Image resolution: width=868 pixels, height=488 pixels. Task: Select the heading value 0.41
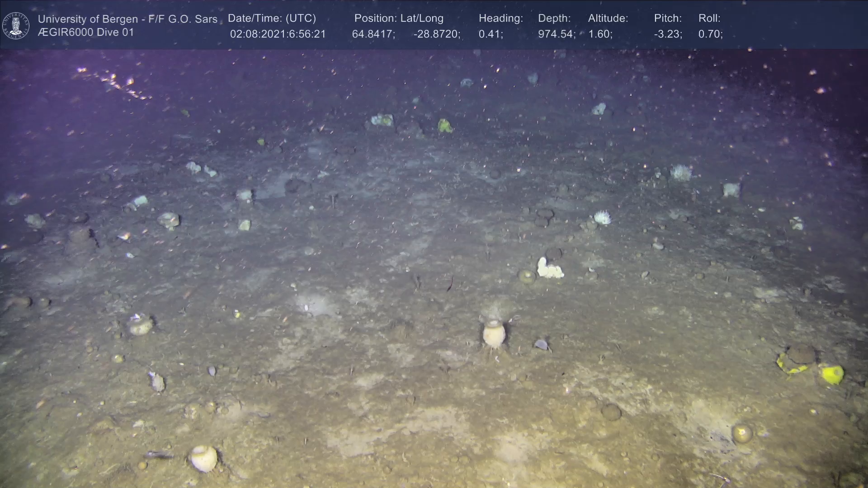pos(491,34)
